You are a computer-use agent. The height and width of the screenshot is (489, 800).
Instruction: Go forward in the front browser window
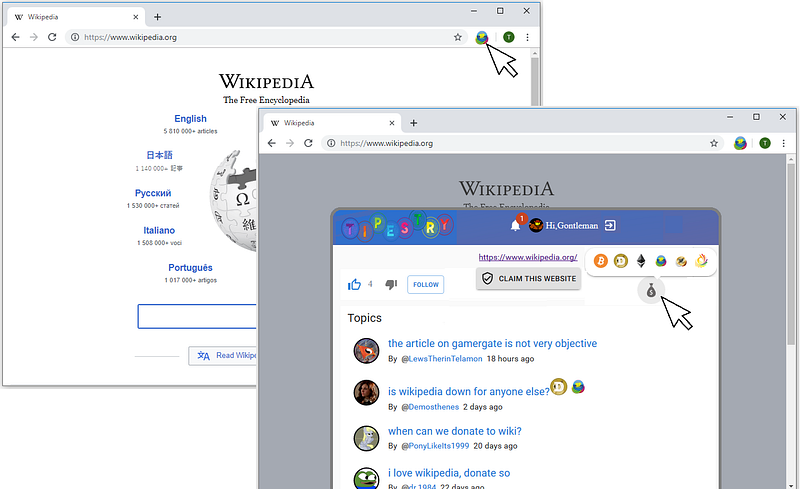point(290,143)
